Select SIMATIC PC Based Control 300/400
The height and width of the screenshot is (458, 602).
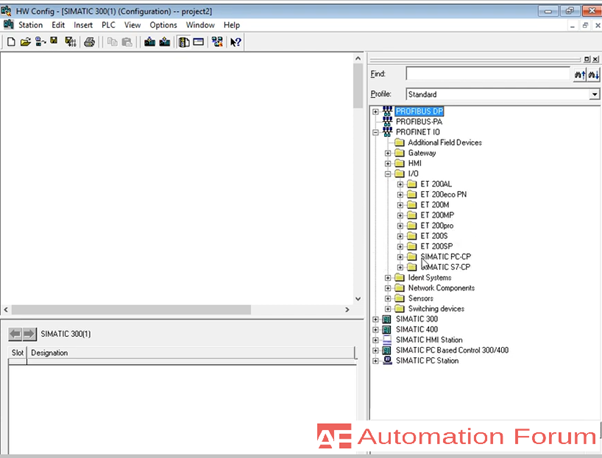click(x=452, y=350)
